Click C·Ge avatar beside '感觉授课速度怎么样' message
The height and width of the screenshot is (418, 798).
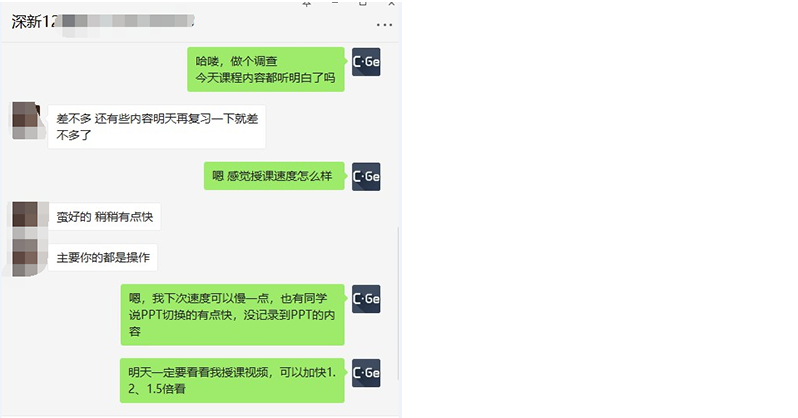366,176
